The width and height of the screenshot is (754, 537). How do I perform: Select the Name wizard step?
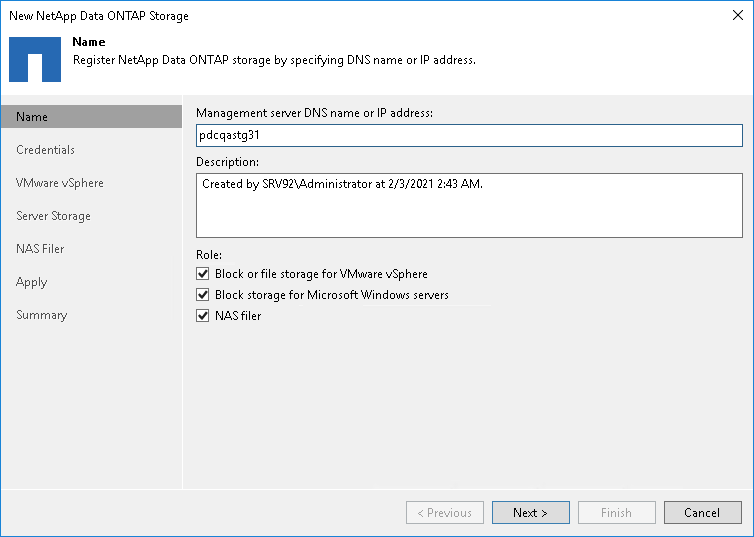(91, 117)
